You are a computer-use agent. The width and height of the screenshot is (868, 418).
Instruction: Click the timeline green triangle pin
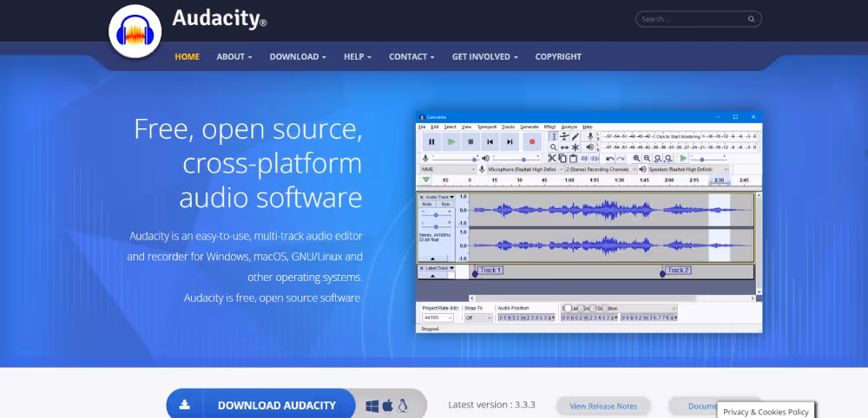tap(425, 180)
